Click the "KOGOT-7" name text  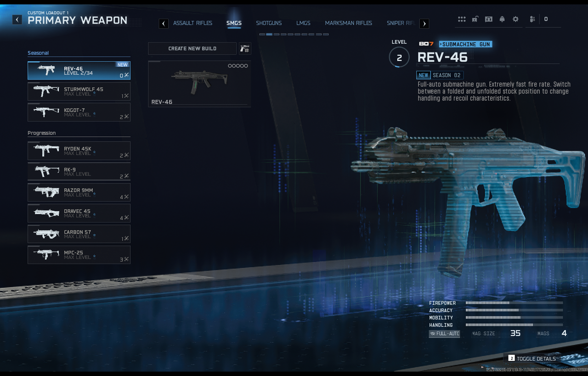pyautogui.click(x=74, y=110)
